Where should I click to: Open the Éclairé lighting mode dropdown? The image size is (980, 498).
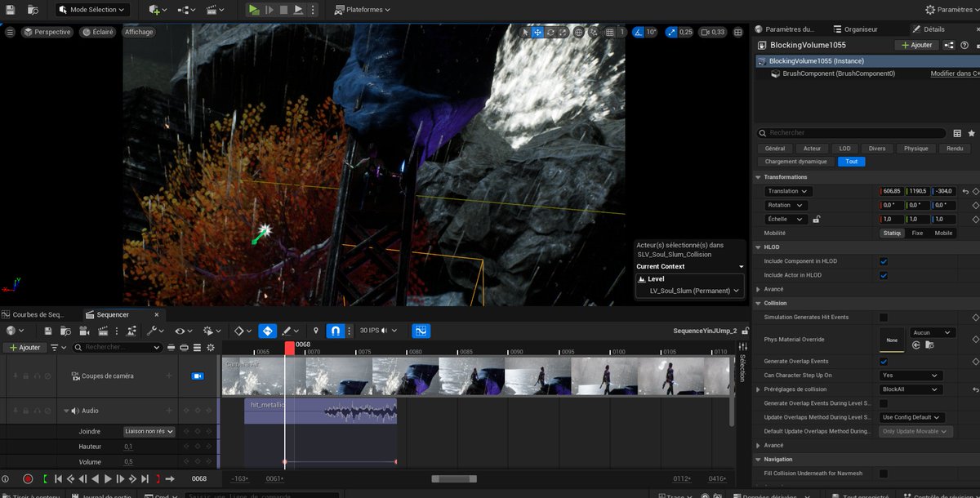point(97,32)
